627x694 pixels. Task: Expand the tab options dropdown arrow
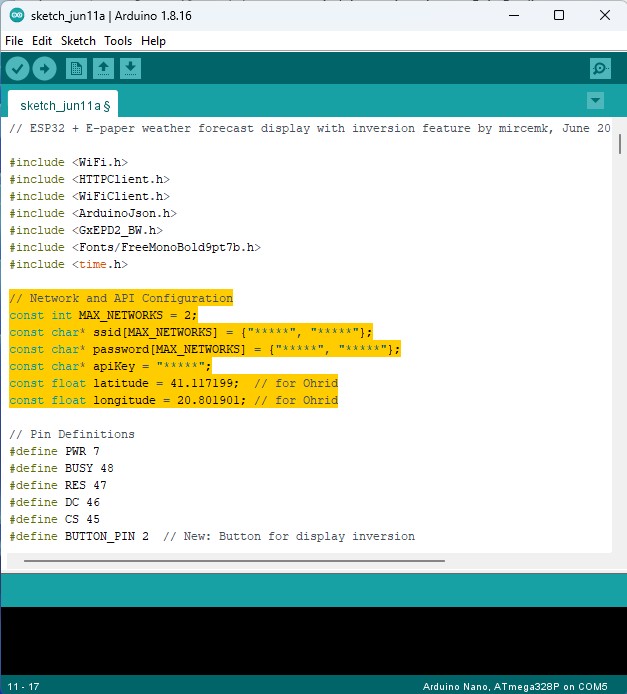pyautogui.click(x=596, y=101)
